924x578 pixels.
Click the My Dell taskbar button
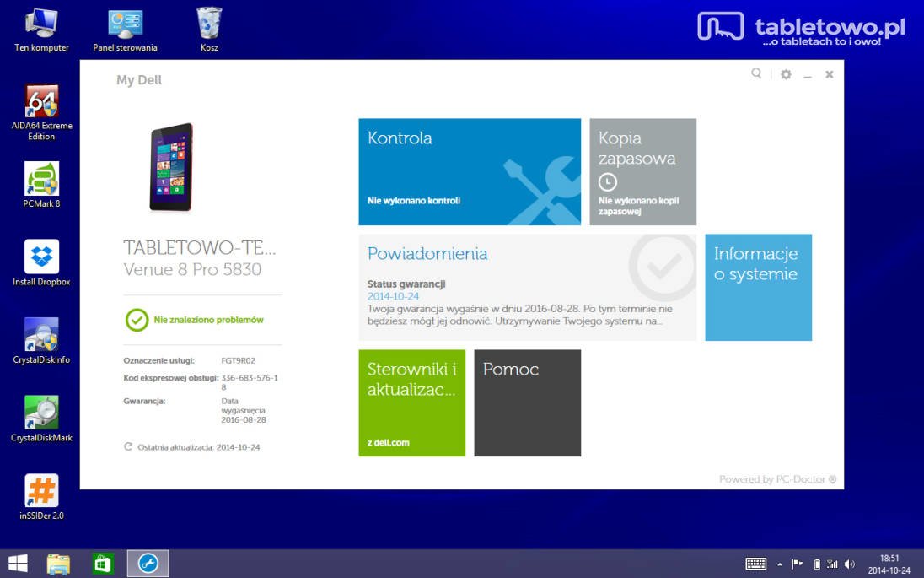(148, 564)
